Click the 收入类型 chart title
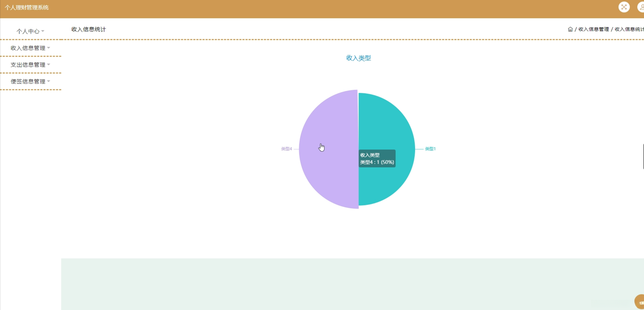 coord(358,58)
